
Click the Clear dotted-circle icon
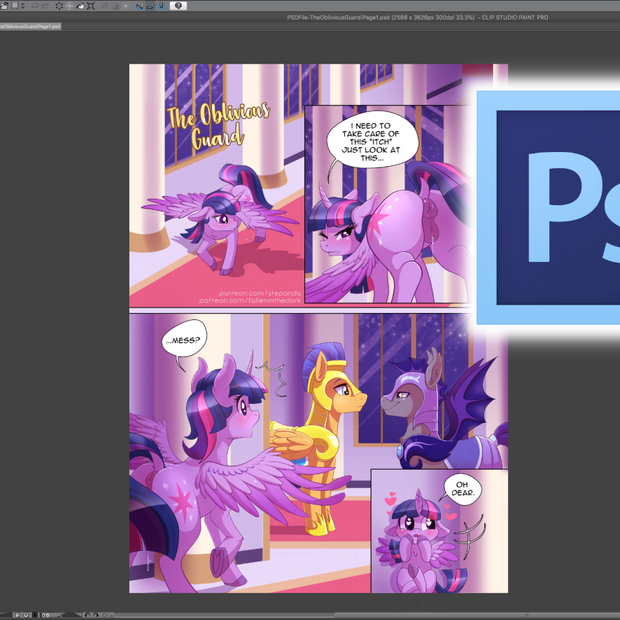tap(59, 6)
